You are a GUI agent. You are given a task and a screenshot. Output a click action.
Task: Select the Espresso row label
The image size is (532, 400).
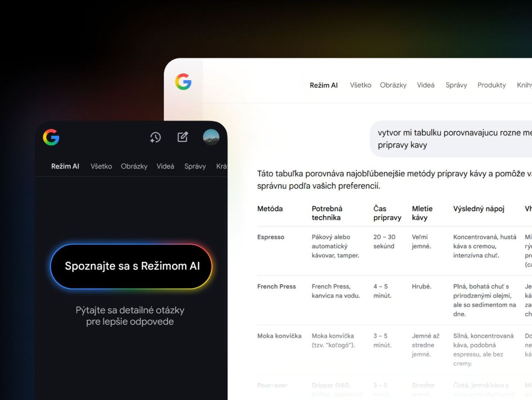[271, 237]
